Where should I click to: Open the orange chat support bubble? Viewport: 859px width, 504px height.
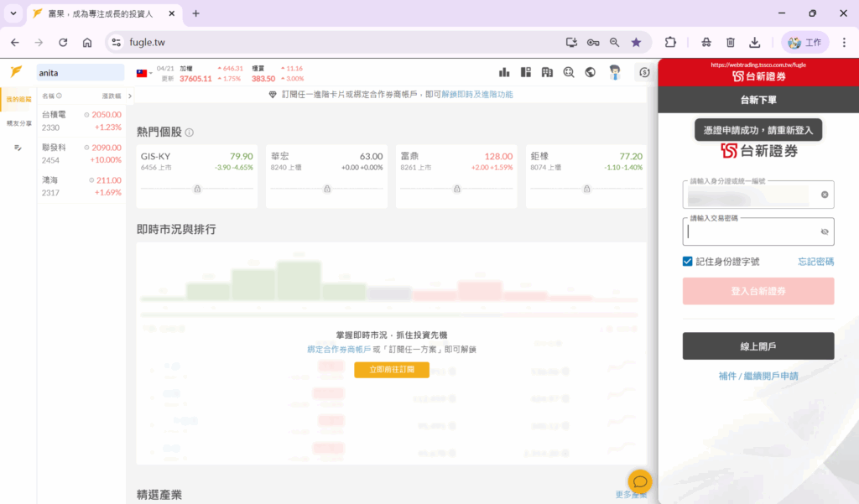tap(639, 481)
